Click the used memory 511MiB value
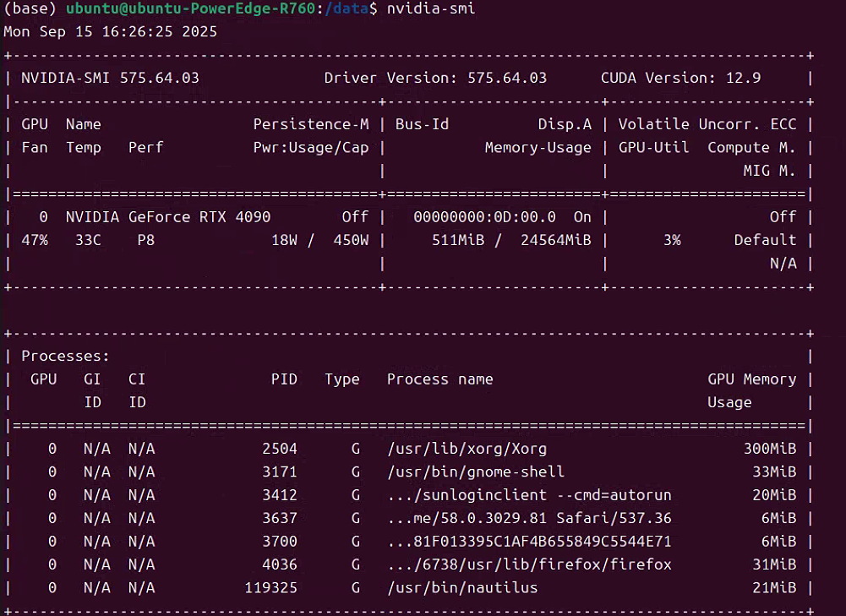Screen dimensions: 846x616 [458, 241]
